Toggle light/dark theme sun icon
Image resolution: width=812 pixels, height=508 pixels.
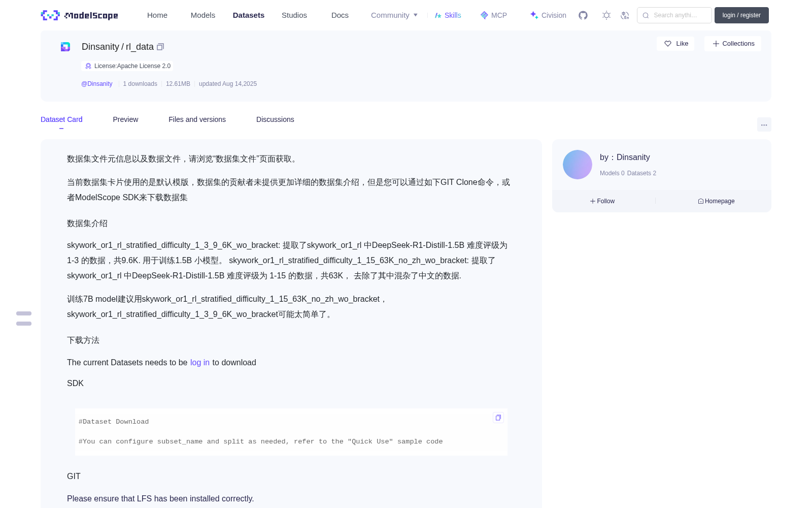point(606,15)
